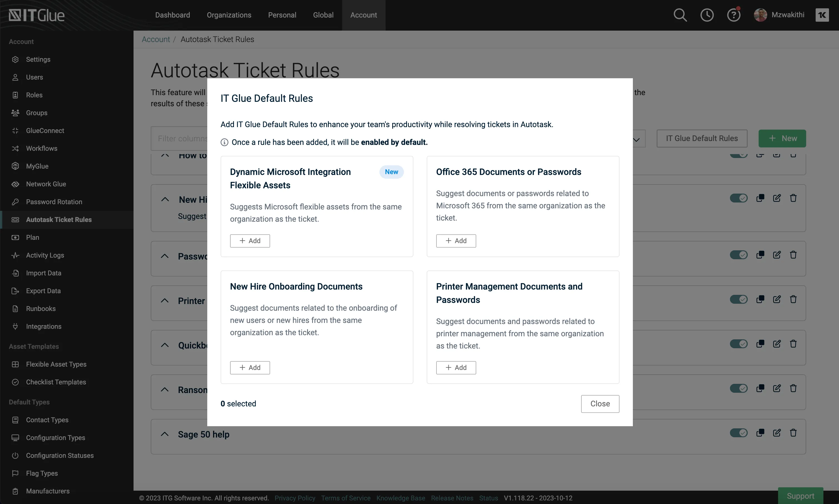Collapse the Printer rule row chevron
The image size is (839, 504).
(165, 301)
